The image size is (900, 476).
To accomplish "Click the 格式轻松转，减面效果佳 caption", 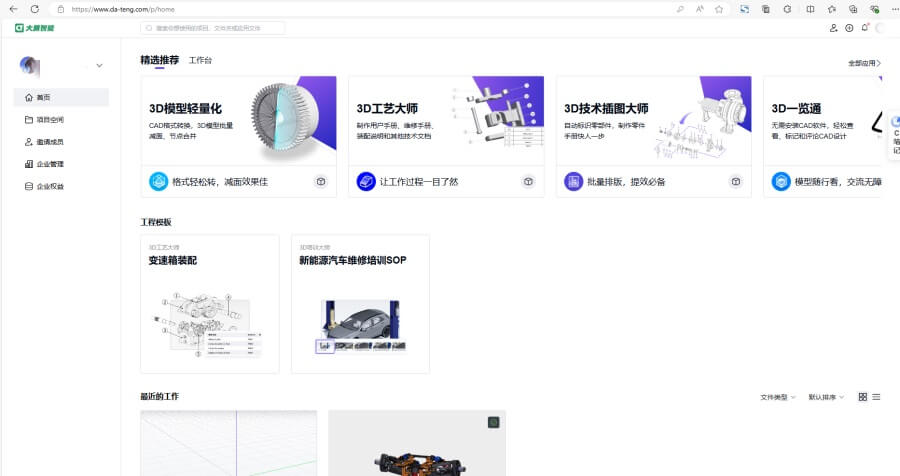I will (220, 181).
